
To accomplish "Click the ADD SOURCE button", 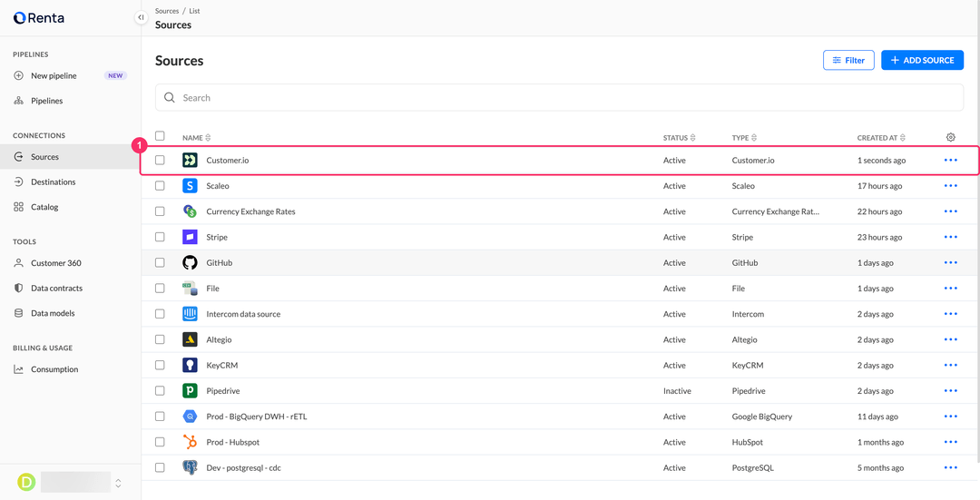I will coord(923,60).
